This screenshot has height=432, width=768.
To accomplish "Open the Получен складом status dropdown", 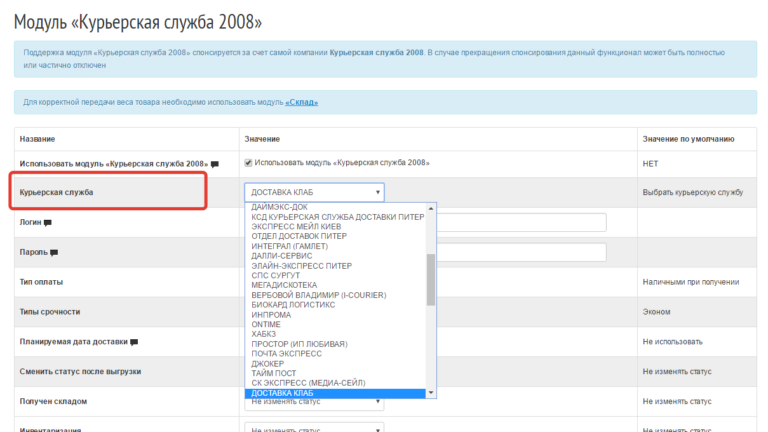I will (x=314, y=402).
